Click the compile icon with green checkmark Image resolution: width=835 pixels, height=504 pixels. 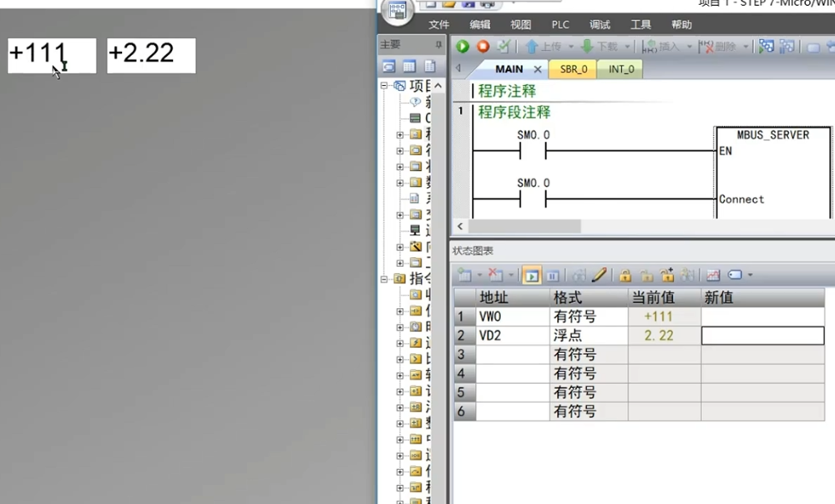click(504, 47)
